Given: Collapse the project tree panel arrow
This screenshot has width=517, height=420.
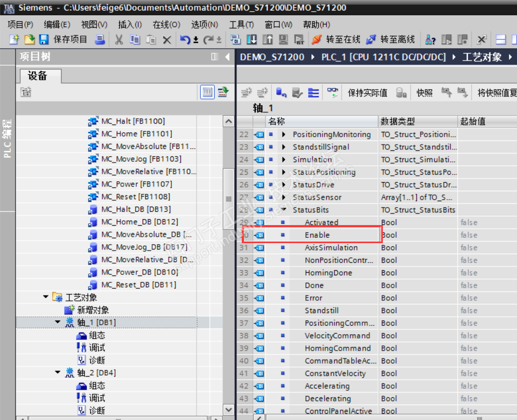Looking at the screenshot, I should pyautogui.click(x=227, y=57).
